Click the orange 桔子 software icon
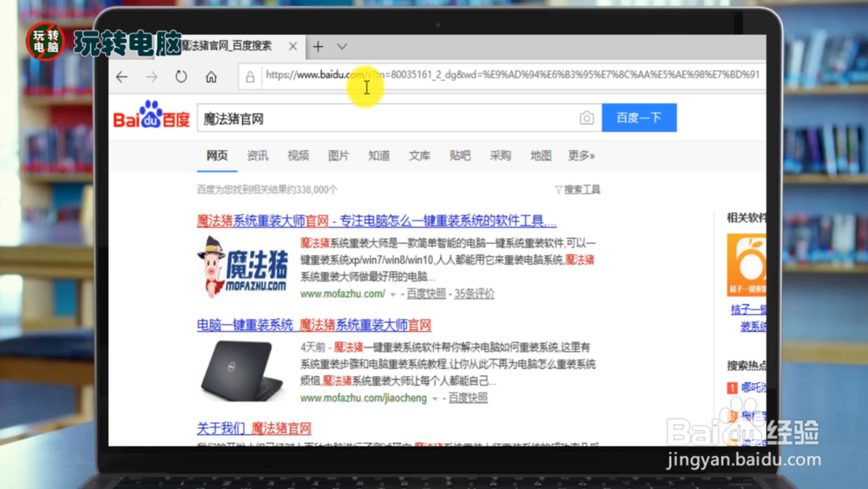 (746, 265)
